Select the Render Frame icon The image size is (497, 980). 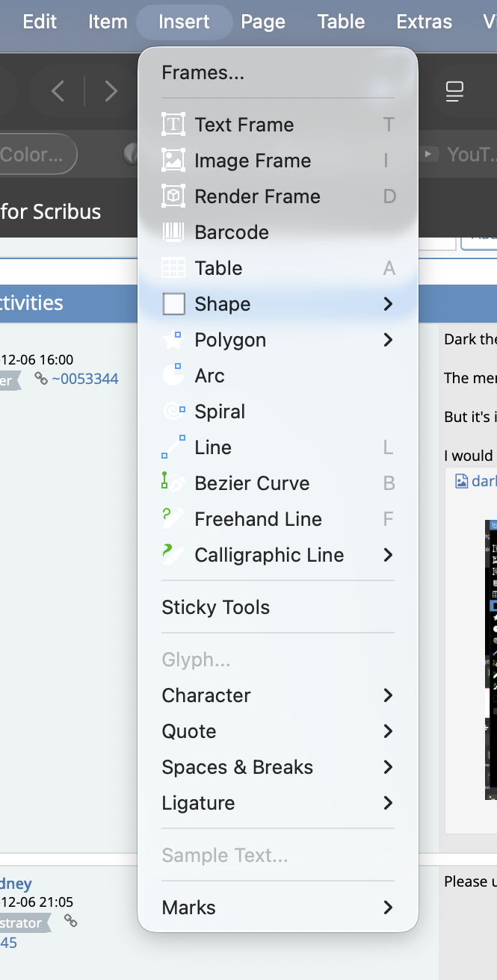[173, 196]
